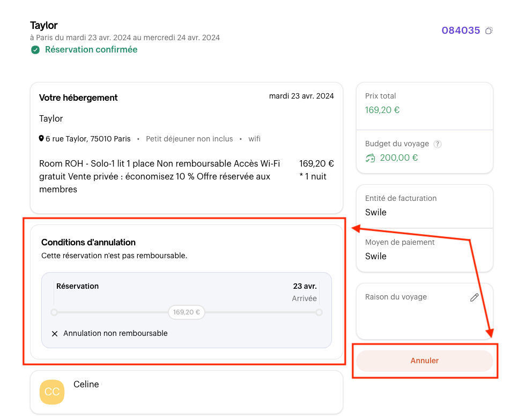Click the 169,20 € timeline marker
This screenshot has width=518, height=420.
click(x=186, y=312)
